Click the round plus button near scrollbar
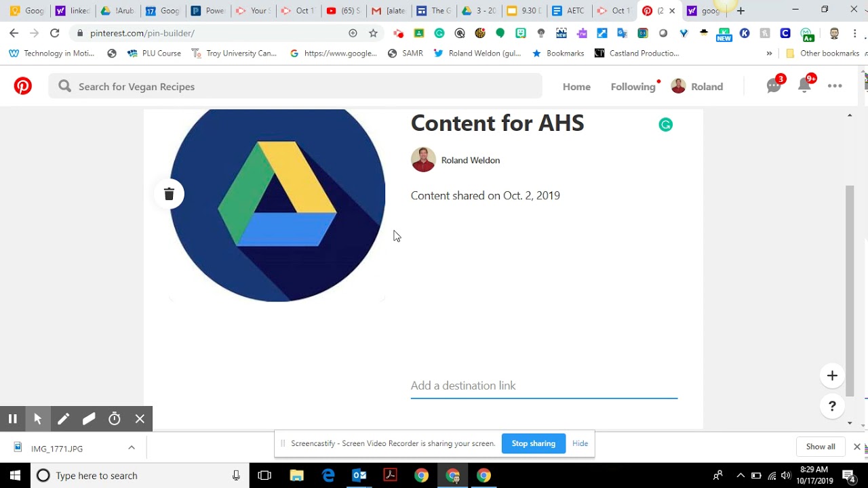Screen dimensions: 868x488 (x=832, y=375)
